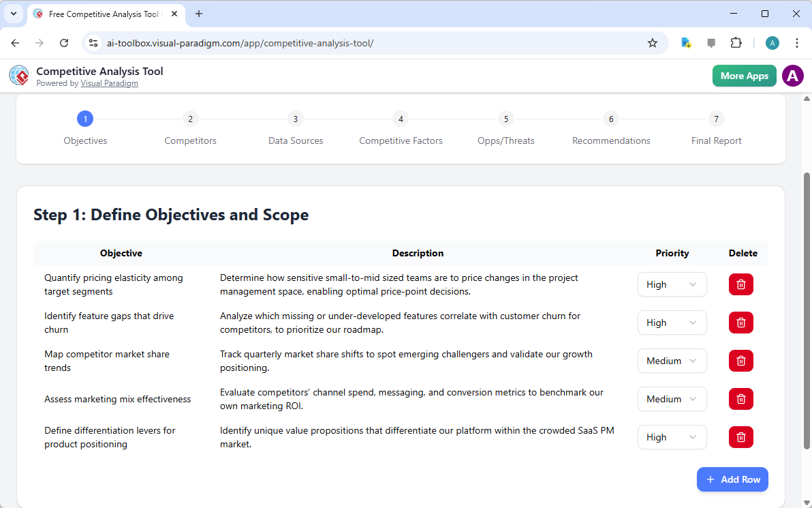This screenshot has height=508, width=812.
Task: Change priority for pricing elasticity objective
Action: pos(672,284)
